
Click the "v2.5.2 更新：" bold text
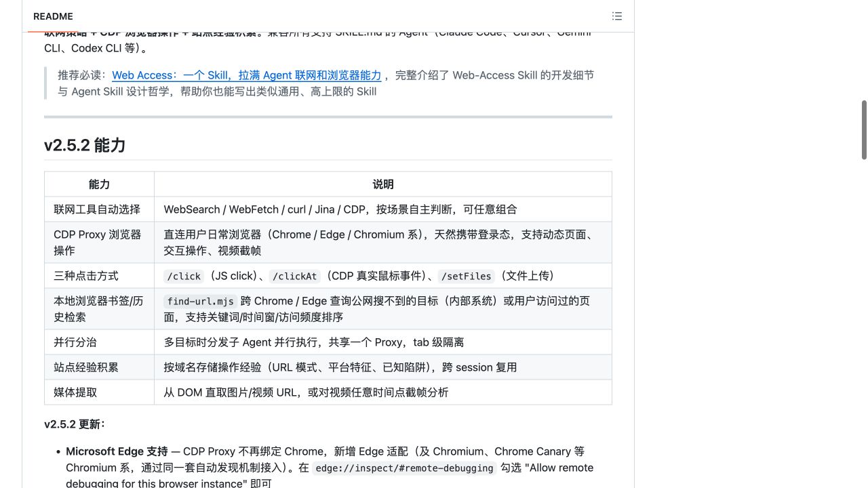tap(75, 424)
